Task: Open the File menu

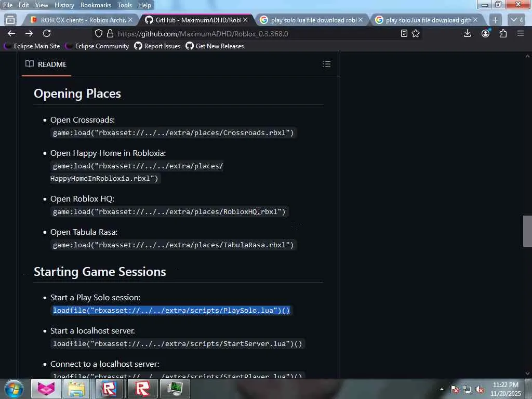Action: (x=7, y=5)
